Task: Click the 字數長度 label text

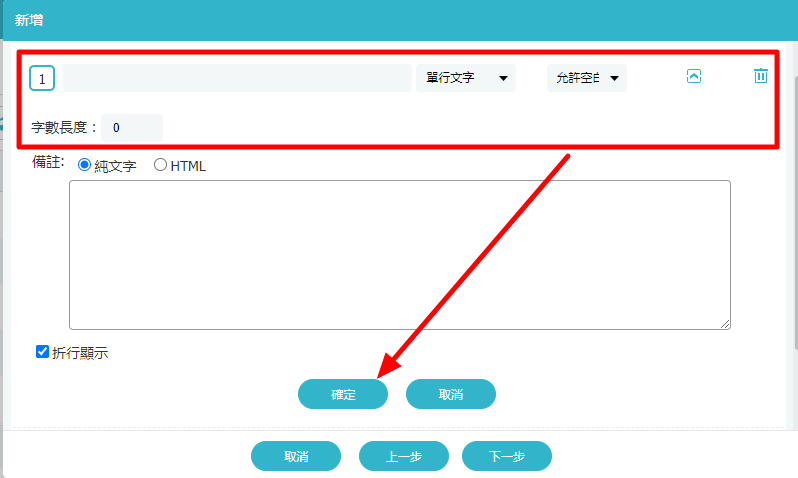Action: [64, 128]
